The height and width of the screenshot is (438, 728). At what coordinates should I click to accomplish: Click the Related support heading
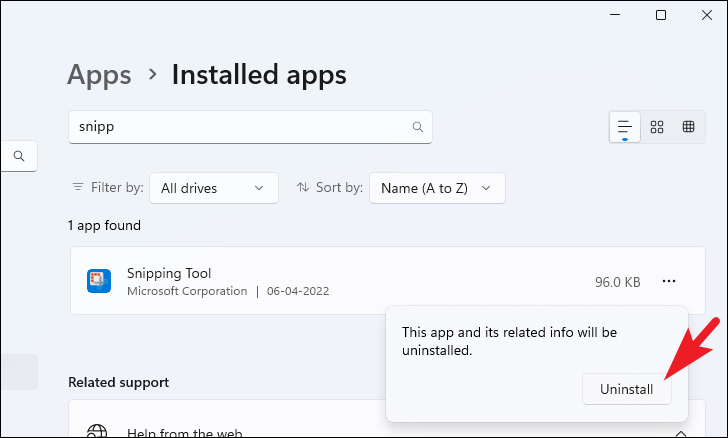118,382
